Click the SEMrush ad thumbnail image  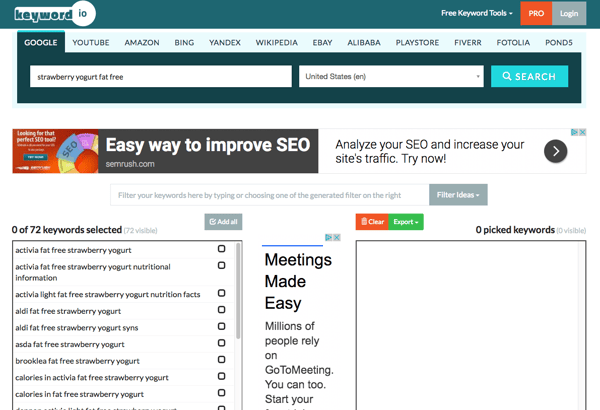coord(55,151)
